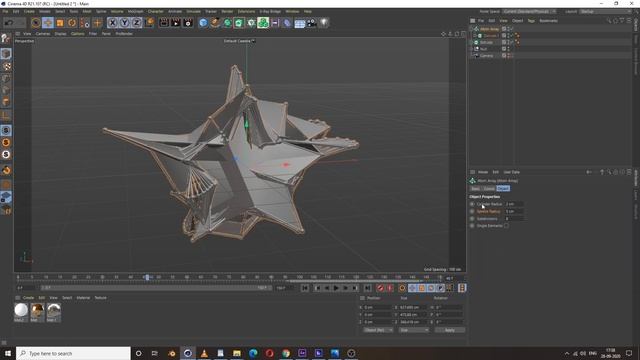The height and width of the screenshot is (360, 640).
Task: Click the Coordinate System icon
Action: [x=149, y=23]
